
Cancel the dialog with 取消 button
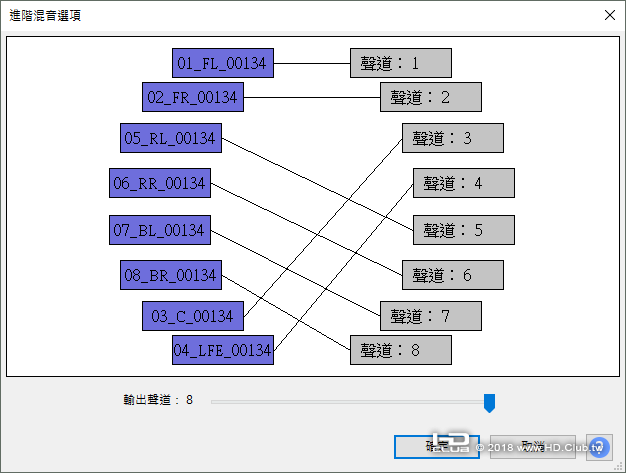click(x=533, y=447)
